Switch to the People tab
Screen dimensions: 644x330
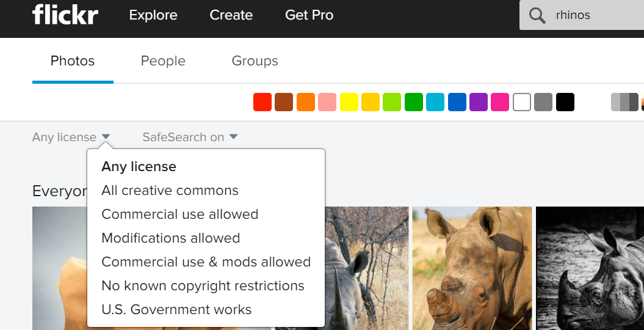163,61
